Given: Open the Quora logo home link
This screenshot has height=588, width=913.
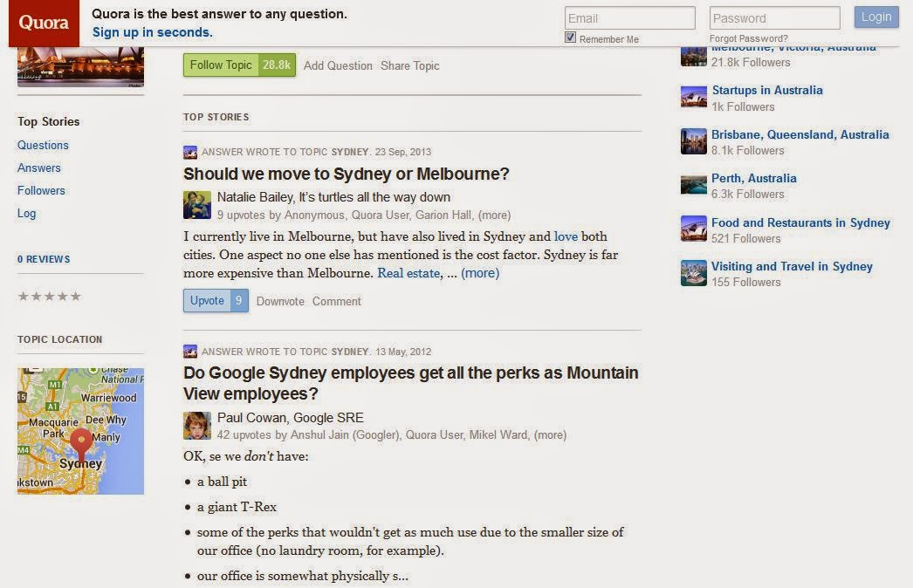Looking at the screenshot, I should point(44,23).
